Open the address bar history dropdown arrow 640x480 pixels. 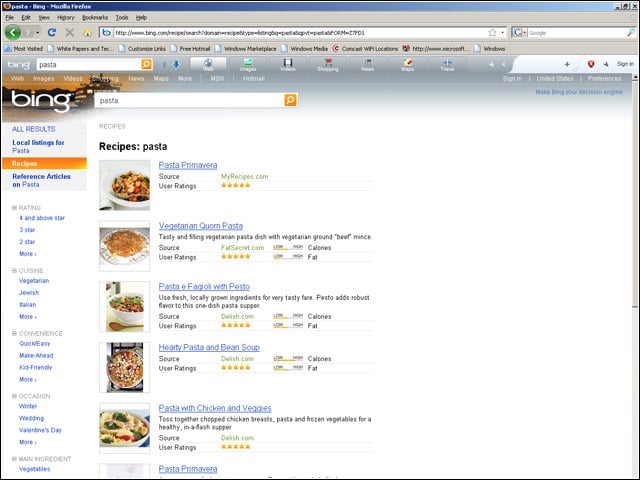tap(503, 32)
